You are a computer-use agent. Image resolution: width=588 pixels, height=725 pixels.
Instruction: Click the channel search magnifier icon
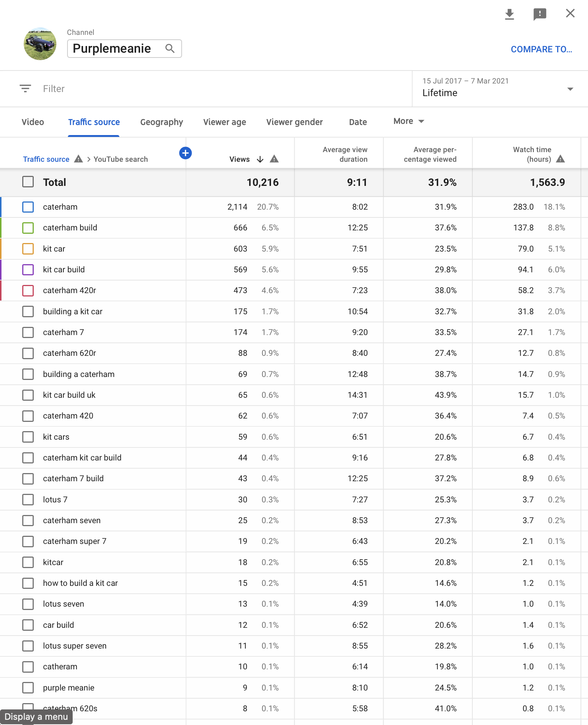[x=170, y=49]
